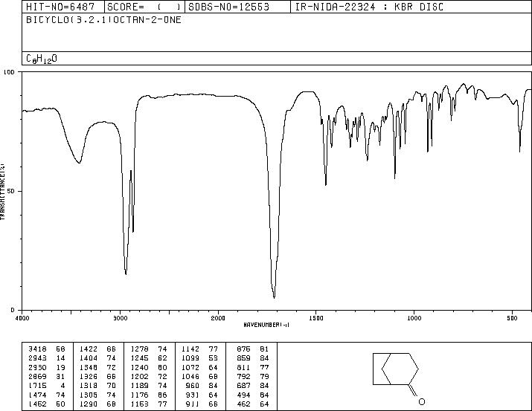This screenshot has height=411, width=532.
Task: Select the 859 peak table entry
Action: 253,358
